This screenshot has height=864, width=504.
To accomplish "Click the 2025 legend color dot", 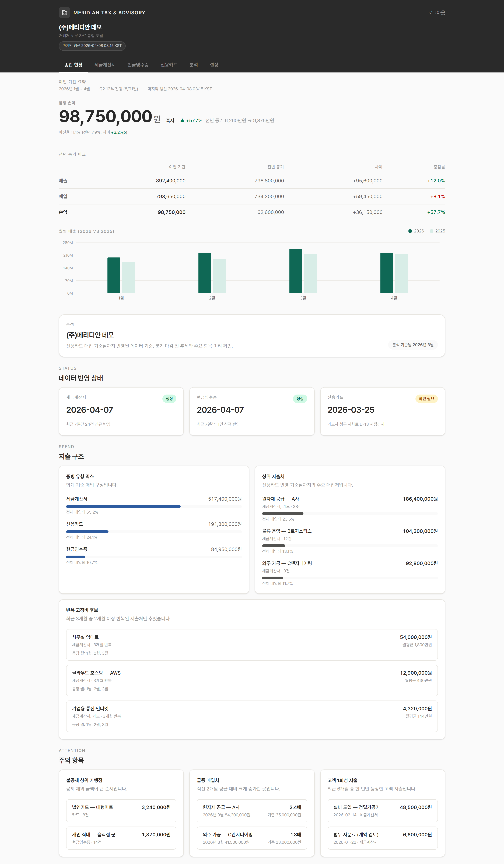I will click(431, 231).
